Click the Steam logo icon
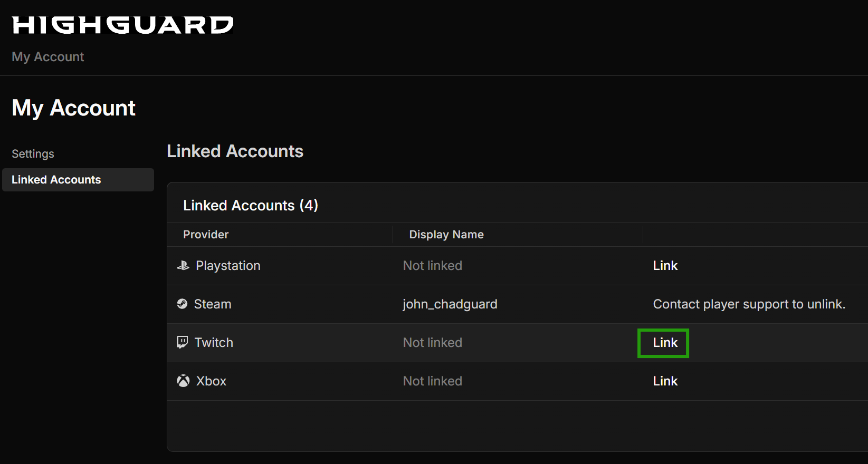This screenshot has width=868, height=464. click(x=183, y=304)
